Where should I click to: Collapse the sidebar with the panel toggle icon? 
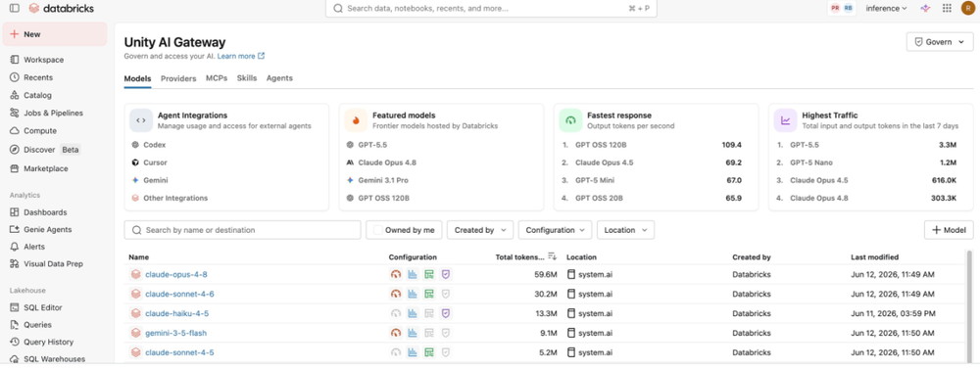(x=15, y=8)
